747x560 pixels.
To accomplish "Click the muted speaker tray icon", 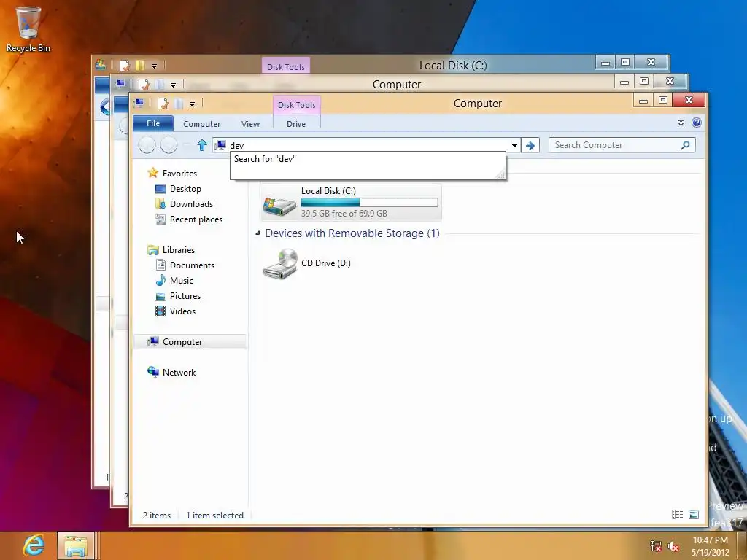I will 673,546.
